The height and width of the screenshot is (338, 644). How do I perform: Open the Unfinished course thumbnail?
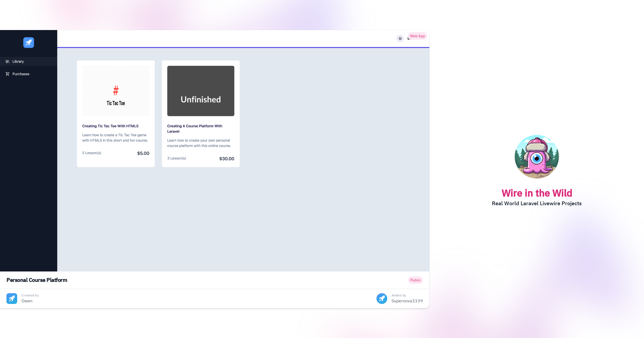click(x=201, y=91)
